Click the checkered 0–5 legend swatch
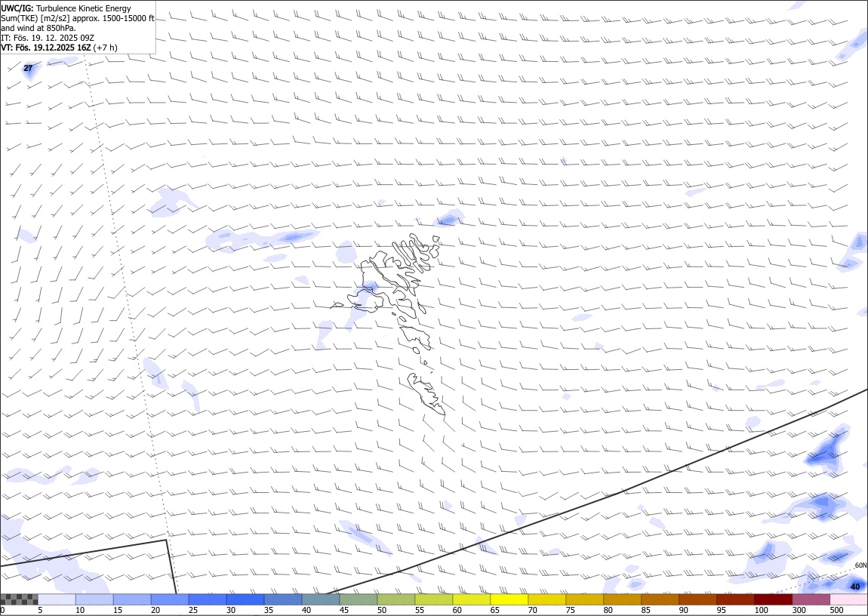 click(19, 599)
